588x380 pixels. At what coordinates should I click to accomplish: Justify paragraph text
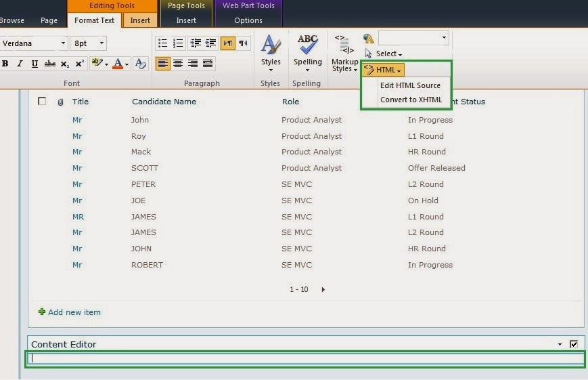208,64
